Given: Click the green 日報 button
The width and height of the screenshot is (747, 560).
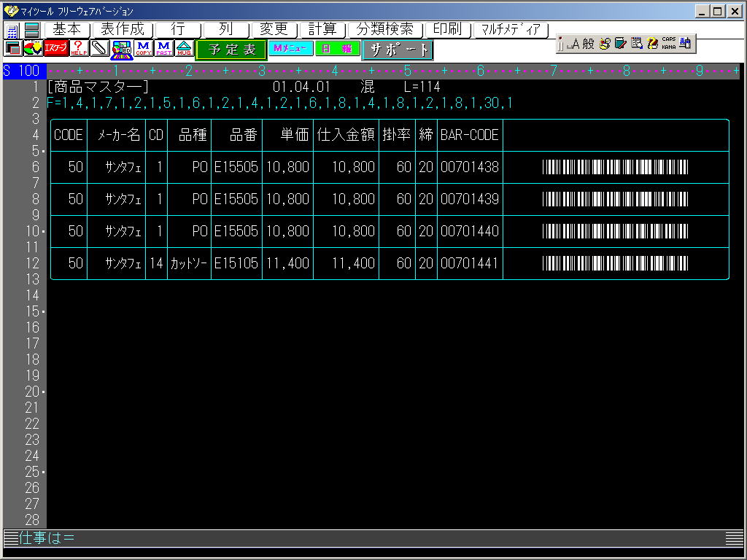Looking at the screenshot, I should (337, 48).
